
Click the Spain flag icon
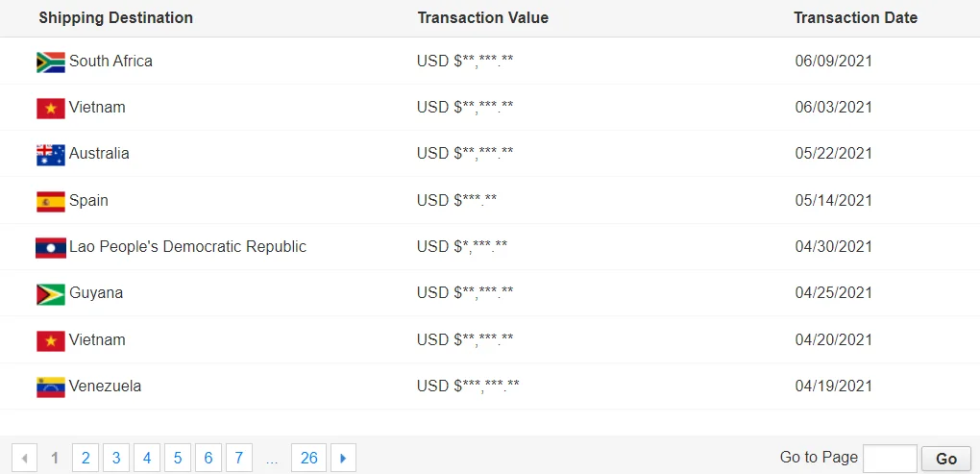[50, 201]
